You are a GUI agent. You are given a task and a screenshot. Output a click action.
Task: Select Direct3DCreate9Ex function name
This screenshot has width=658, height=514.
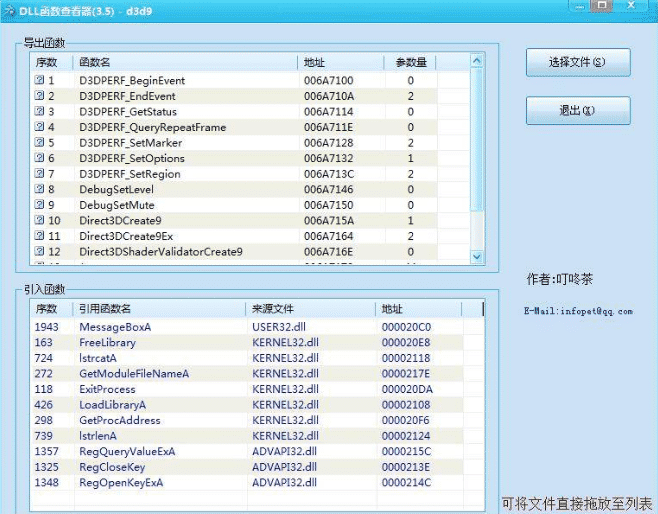[126, 236]
